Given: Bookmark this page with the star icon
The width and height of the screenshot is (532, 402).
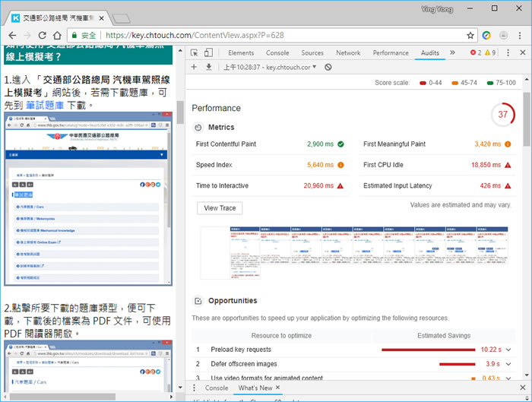Looking at the screenshot, I should click(470, 35).
